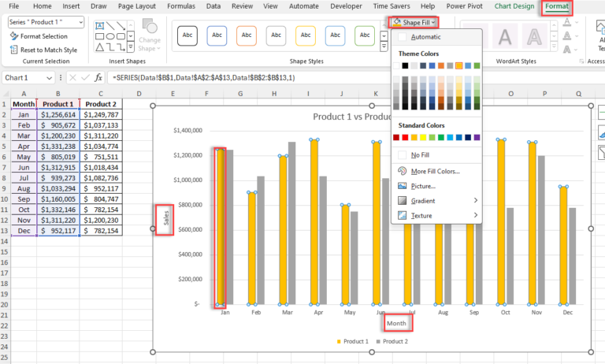
Task: Select the Arrow line shape
Action: pyautogui.click(x=121, y=26)
